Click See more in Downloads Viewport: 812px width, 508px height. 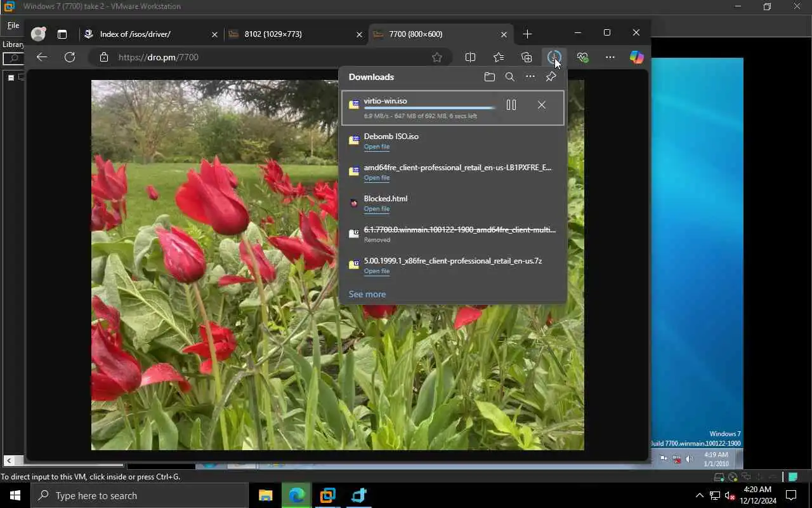tap(367, 294)
